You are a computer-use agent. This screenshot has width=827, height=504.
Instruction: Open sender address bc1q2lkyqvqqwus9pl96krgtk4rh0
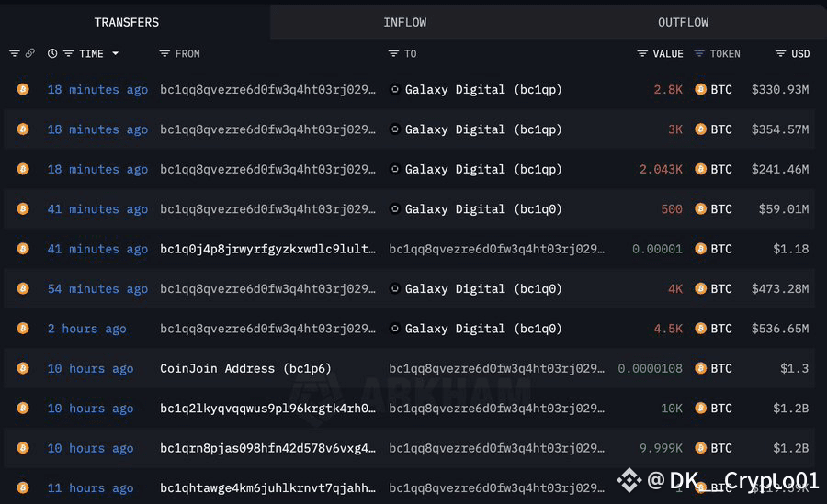[268, 408]
